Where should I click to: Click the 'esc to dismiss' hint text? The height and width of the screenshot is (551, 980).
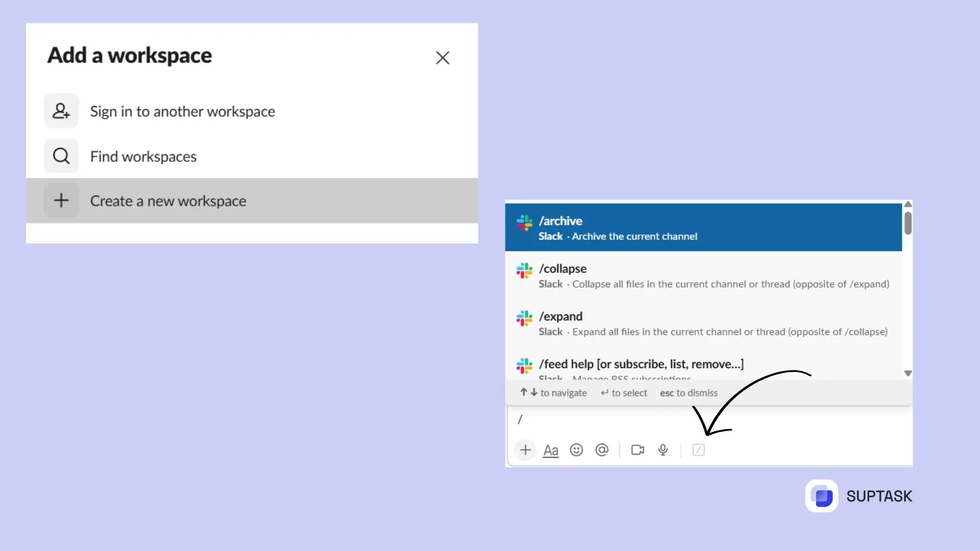point(689,393)
